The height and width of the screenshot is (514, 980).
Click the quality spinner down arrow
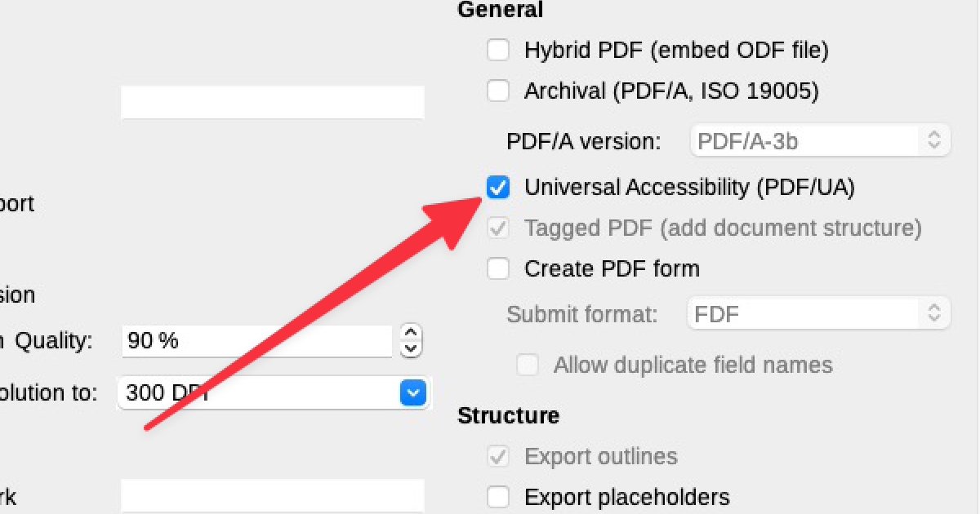(411, 348)
